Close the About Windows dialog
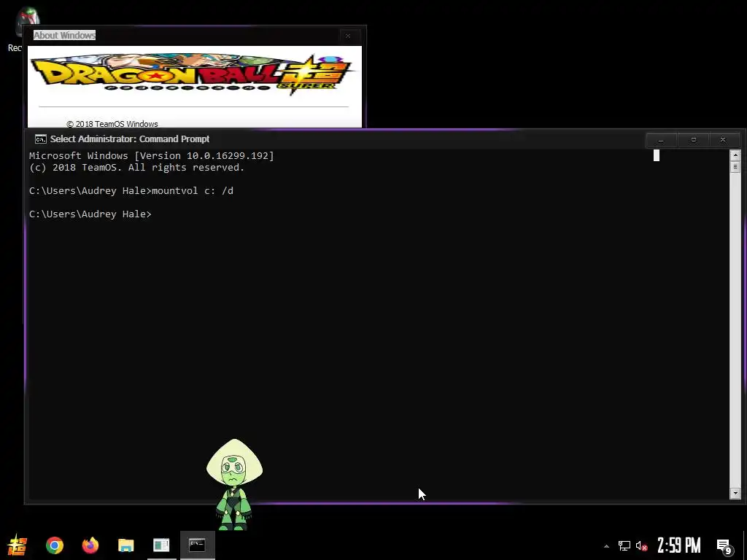Screen dimensions: 747x560 point(348,36)
